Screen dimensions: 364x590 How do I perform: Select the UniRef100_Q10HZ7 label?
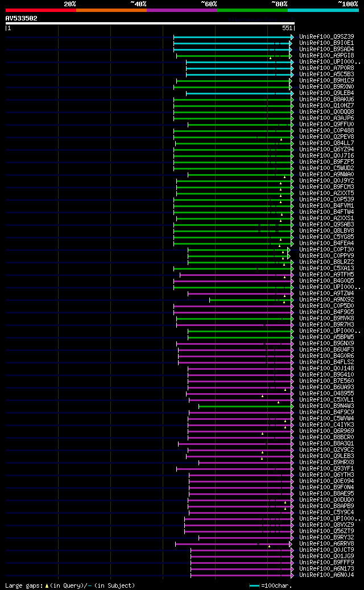click(326, 106)
